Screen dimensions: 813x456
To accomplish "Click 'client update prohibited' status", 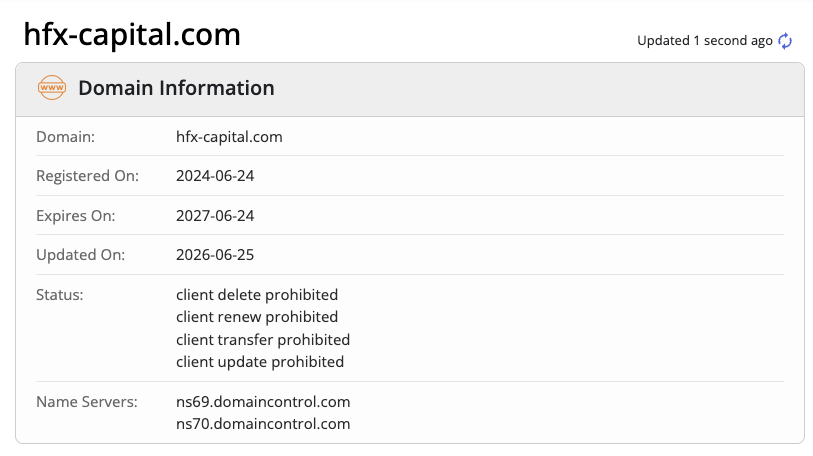I will [260, 362].
